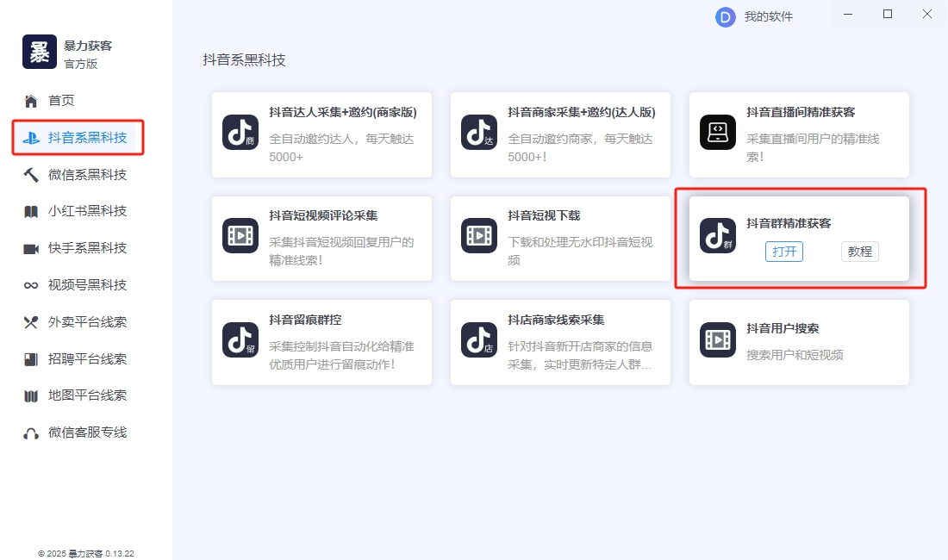948x560 pixels.
Task: Open the 教程 tutorial button
Action: pyautogui.click(x=859, y=252)
